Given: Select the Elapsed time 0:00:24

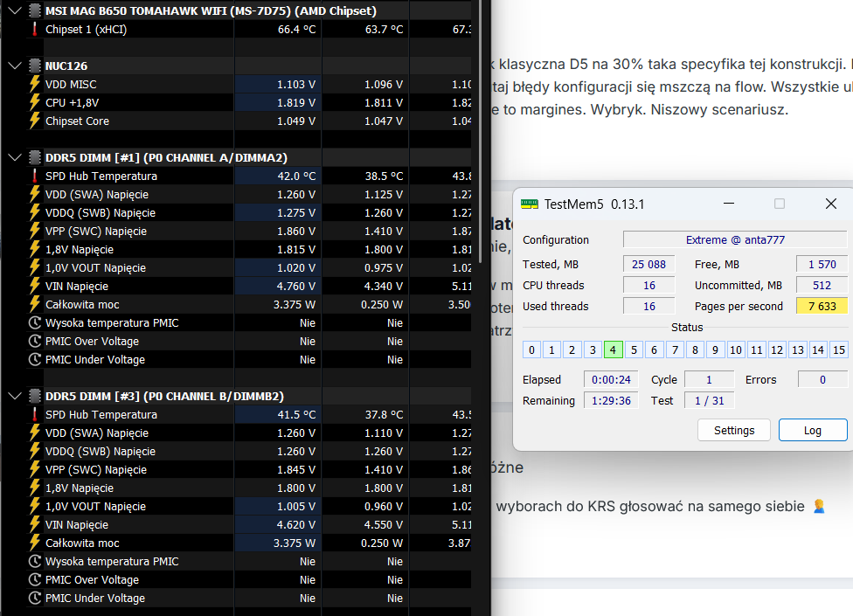Looking at the screenshot, I should (611, 379).
